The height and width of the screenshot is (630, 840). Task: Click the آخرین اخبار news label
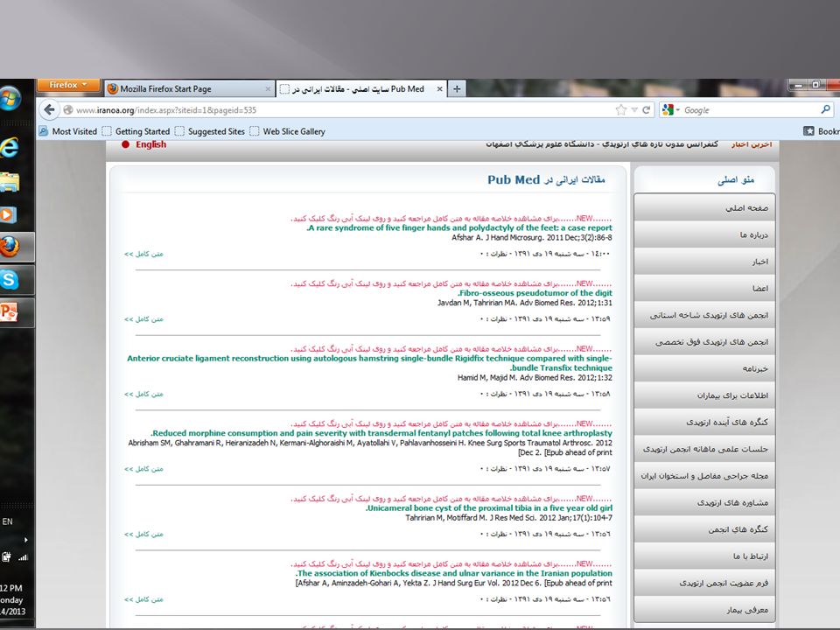(x=752, y=144)
